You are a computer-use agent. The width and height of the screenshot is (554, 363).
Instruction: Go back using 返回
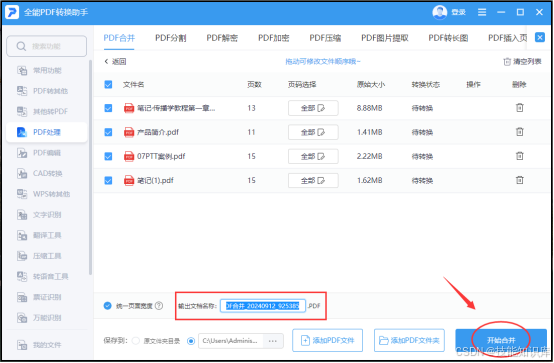tap(115, 62)
